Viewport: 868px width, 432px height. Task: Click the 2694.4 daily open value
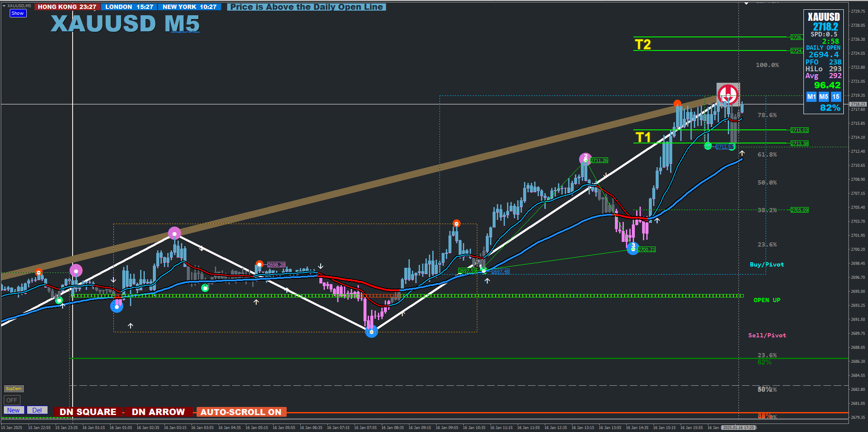pos(823,55)
